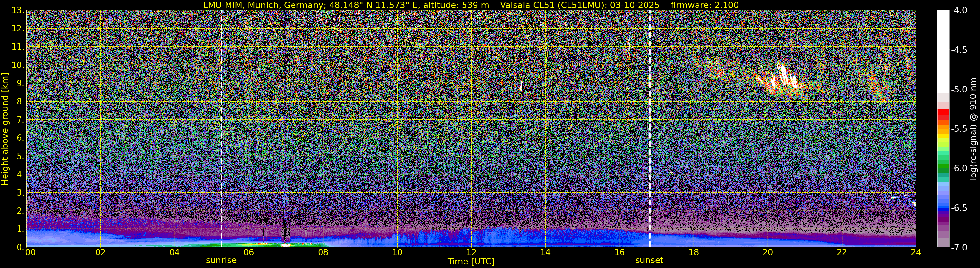Click time axis tick "24"
Viewport: 980px width, 268px height.
[916, 252]
